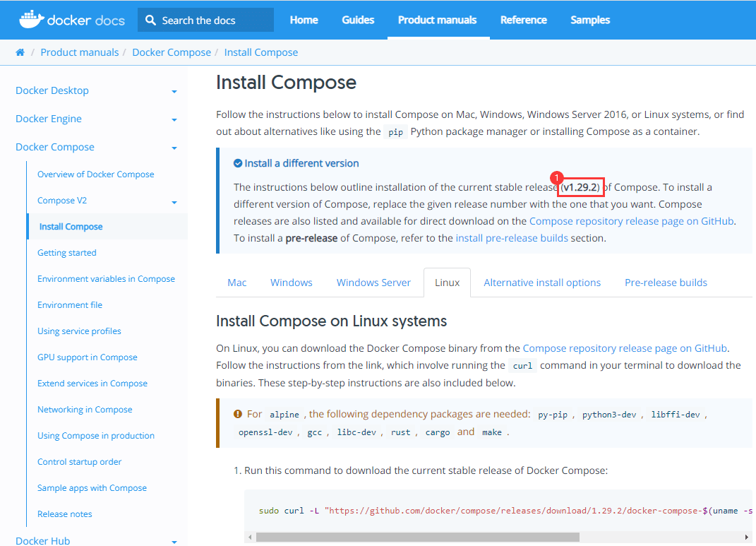Screen dimensions: 756x546
Task: Open Getting started sidebar page
Action: [x=67, y=252]
